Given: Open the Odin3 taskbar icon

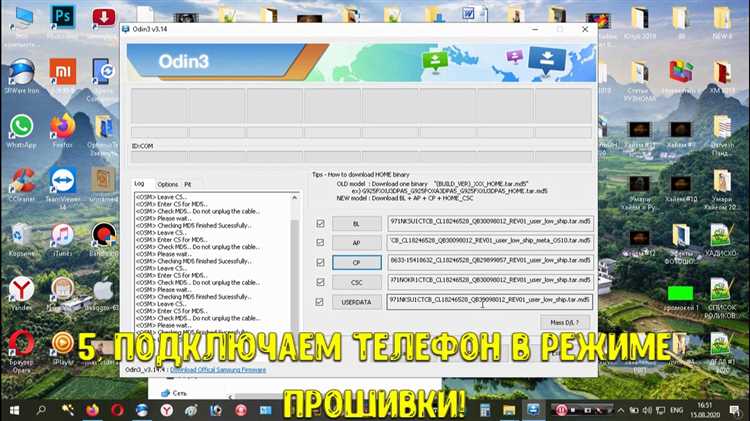Looking at the screenshot, I should pyautogui.click(x=533, y=410).
